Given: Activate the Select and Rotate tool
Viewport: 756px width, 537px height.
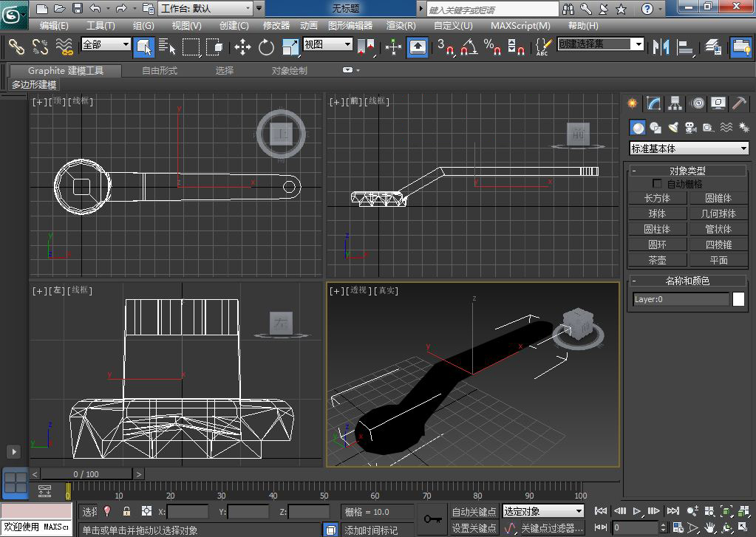Looking at the screenshot, I should (266, 47).
